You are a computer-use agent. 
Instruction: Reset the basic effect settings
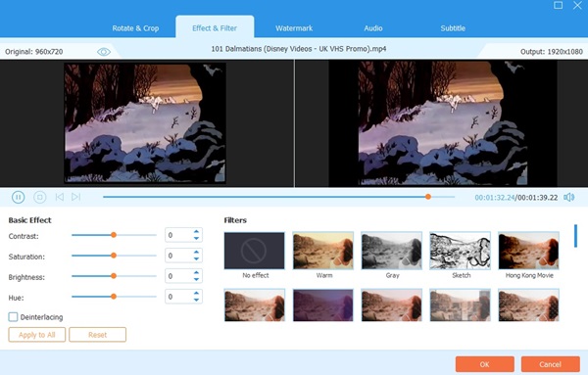pyautogui.click(x=97, y=335)
